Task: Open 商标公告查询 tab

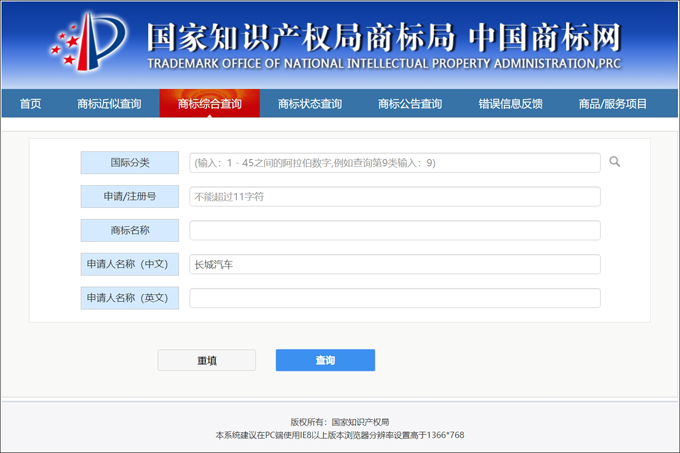Action: [410, 104]
